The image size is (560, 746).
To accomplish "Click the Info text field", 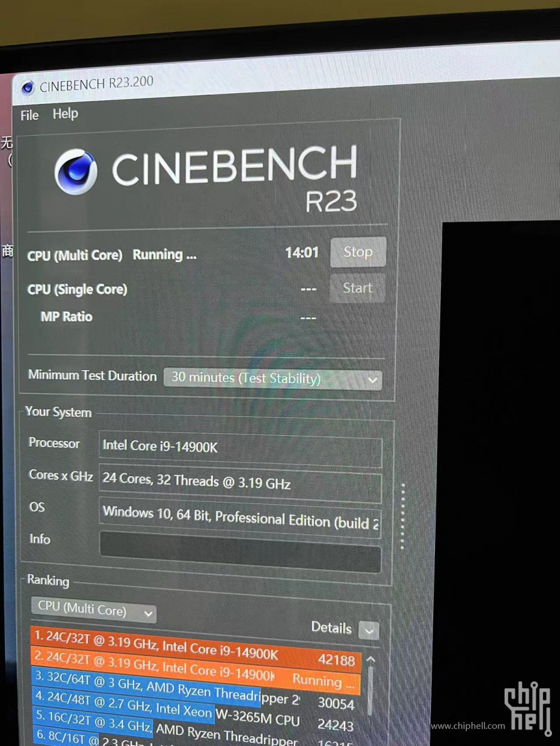I will pyautogui.click(x=240, y=551).
